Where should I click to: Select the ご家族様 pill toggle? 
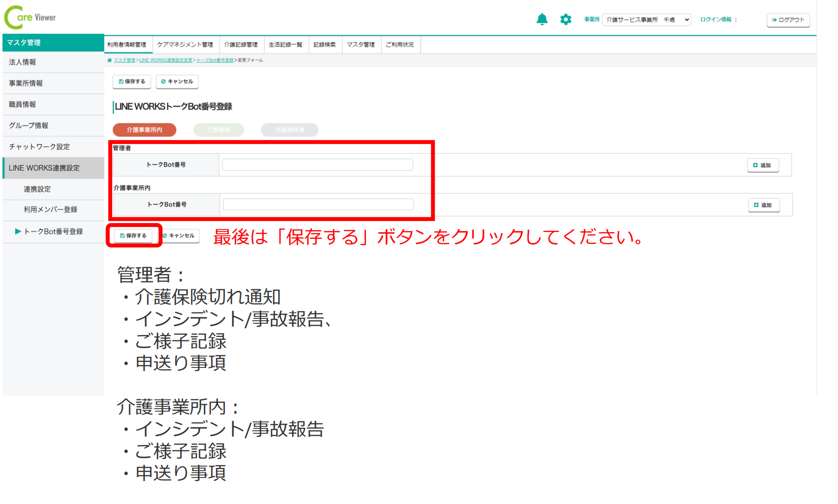tap(219, 130)
